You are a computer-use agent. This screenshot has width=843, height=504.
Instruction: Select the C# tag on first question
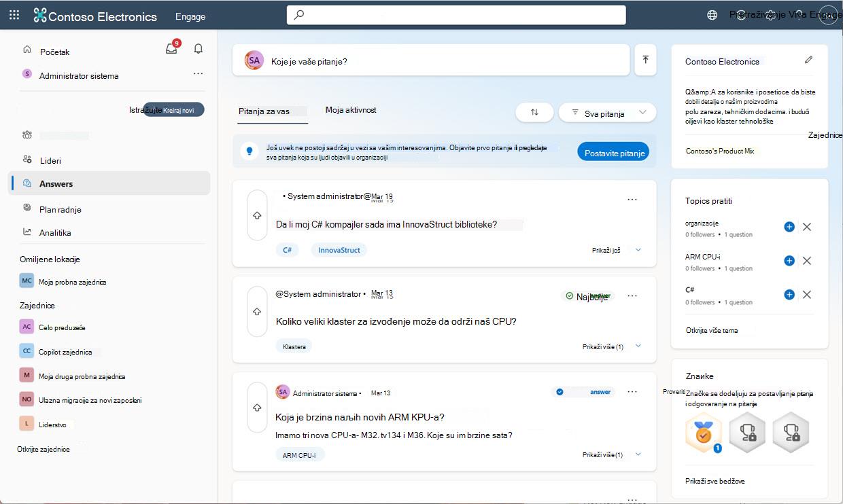click(x=288, y=250)
